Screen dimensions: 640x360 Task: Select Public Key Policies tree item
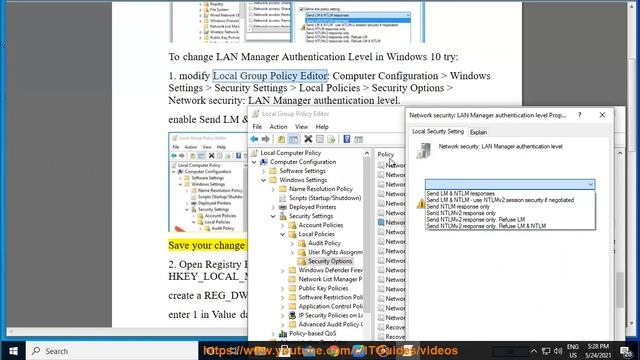[323, 288]
